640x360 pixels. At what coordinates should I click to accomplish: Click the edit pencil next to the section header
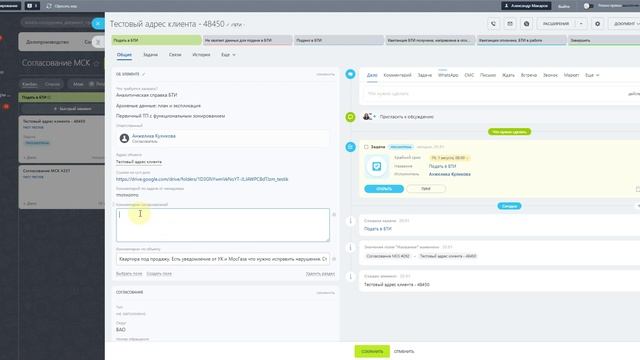pos(144,74)
